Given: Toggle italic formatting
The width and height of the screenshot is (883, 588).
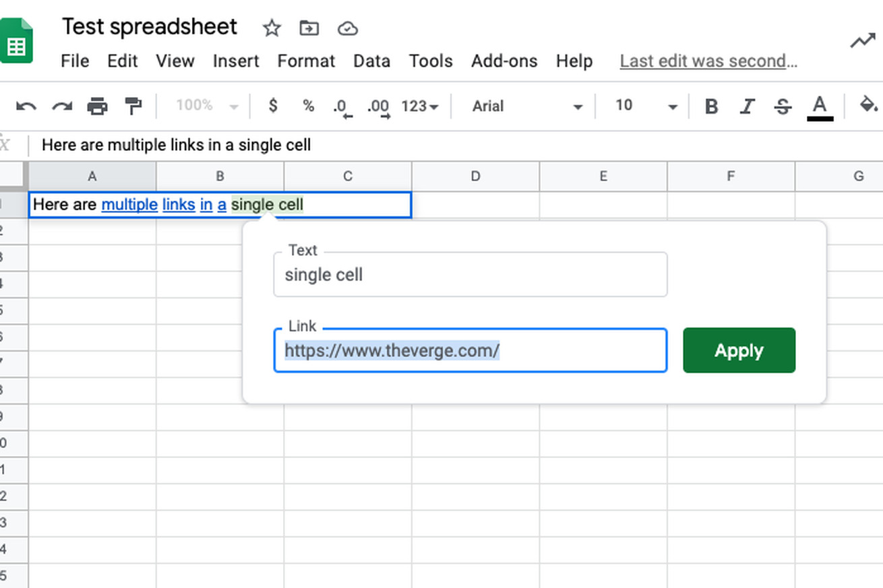Looking at the screenshot, I should click(747, 106).
